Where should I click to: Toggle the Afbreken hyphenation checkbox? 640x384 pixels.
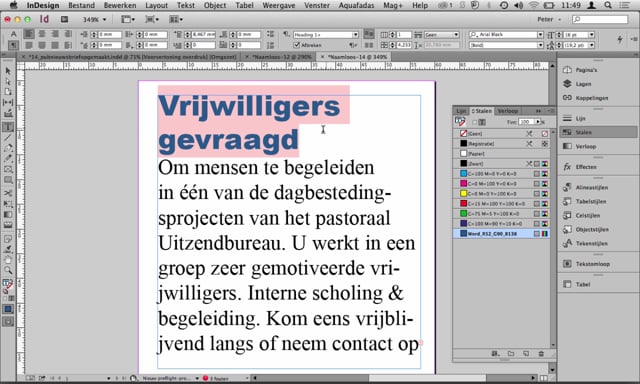[297, 45]
